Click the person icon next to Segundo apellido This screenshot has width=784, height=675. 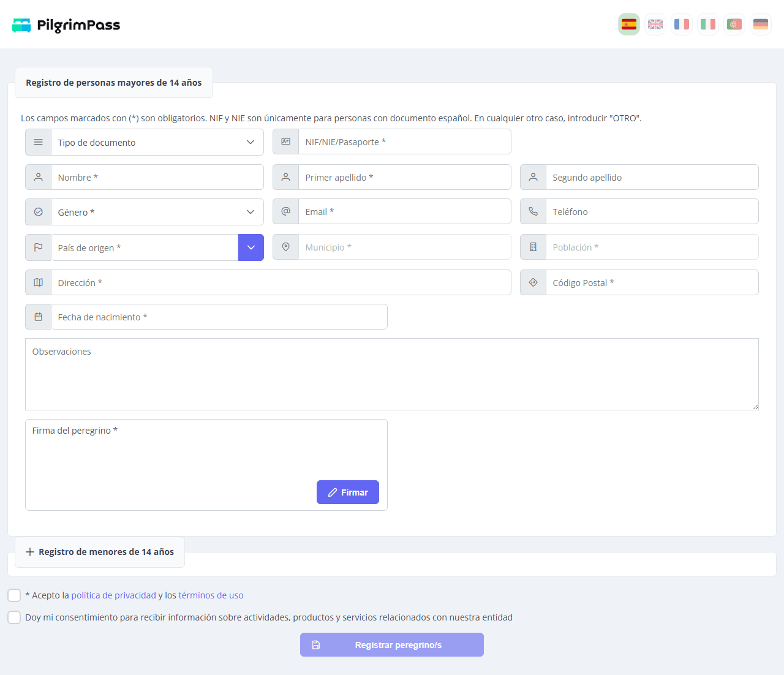(x=533, y=177)
